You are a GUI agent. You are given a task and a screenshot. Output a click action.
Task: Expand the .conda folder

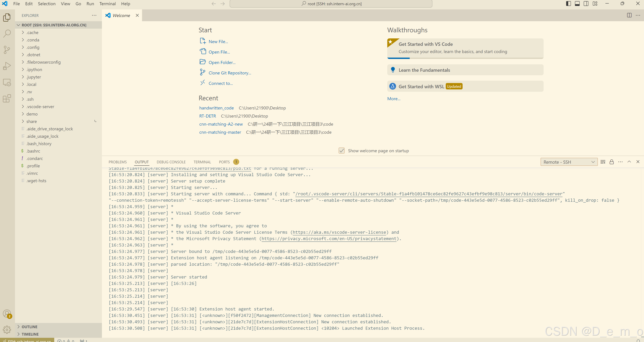coord(58,40)
